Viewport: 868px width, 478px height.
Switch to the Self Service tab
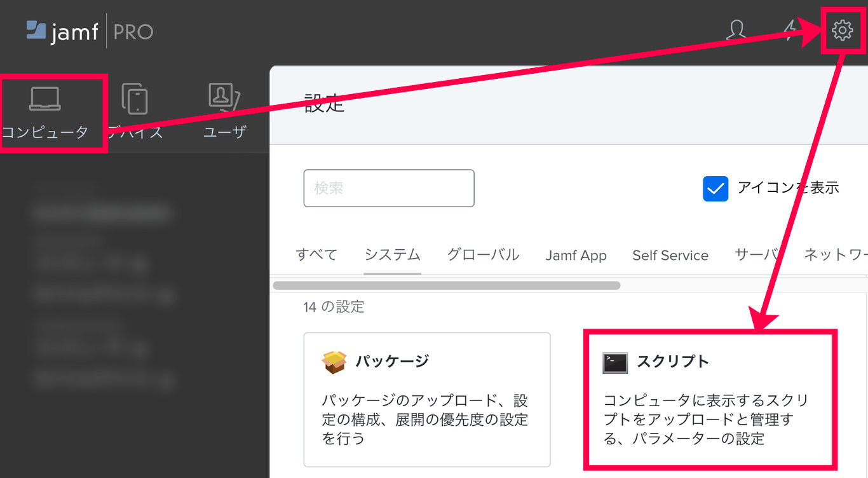(x=670, y=256)
